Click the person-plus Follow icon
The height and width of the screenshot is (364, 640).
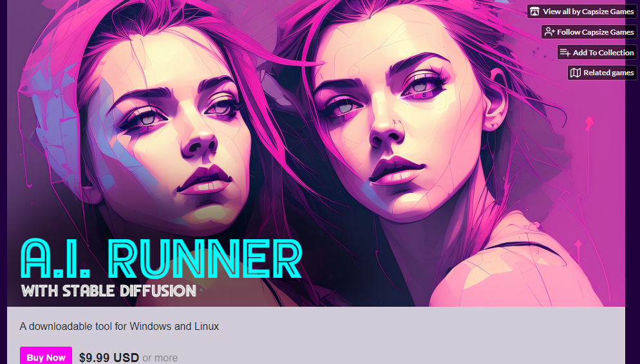(549, 32)
